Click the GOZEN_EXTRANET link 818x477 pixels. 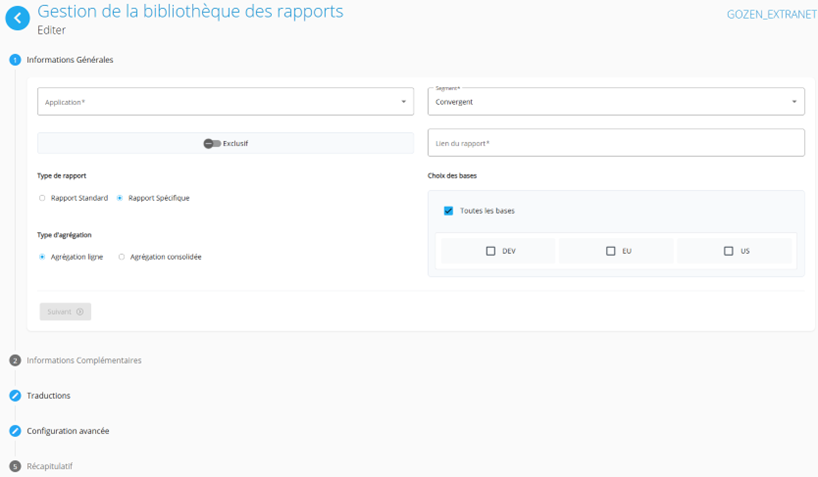tap(771, 15)
